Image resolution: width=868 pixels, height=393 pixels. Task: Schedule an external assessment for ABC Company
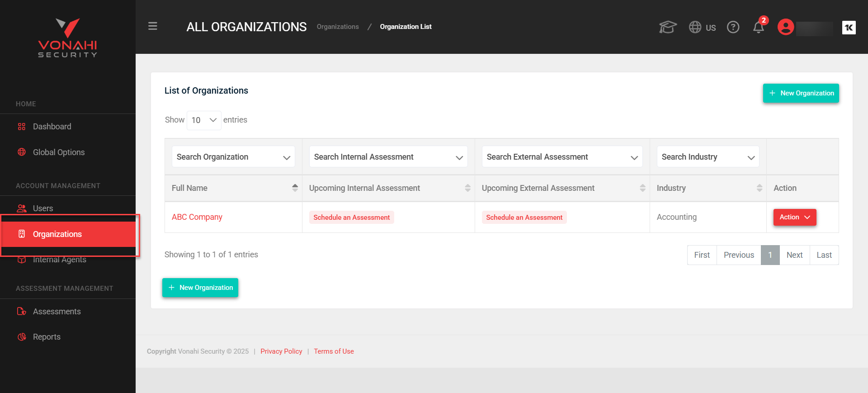pyautogui.click(x=524, y=218)
